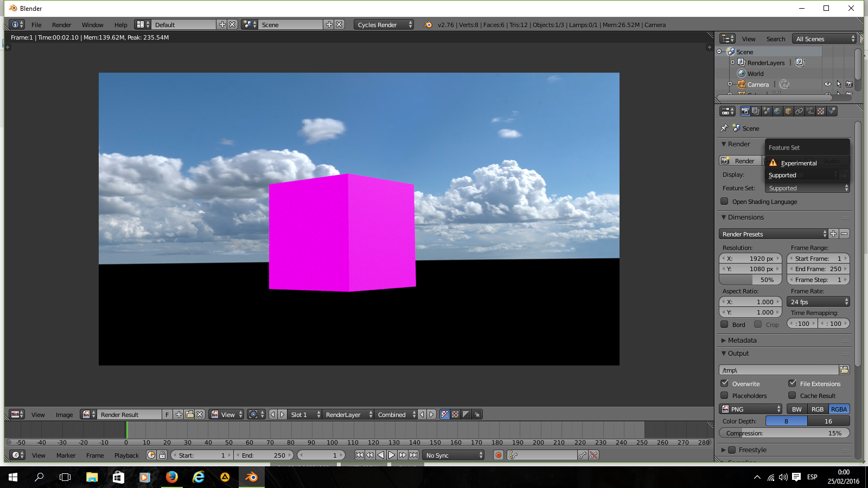Viewport: 868px width, 488px height.
Task: Click the red record auto-keyframe button
Action: pyautogui.click(x=499, y=455)
